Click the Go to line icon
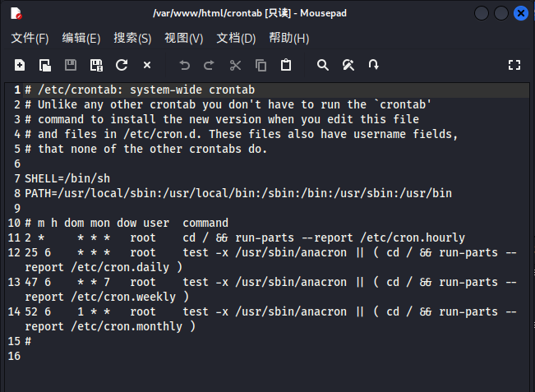 [x=374, y=64]
